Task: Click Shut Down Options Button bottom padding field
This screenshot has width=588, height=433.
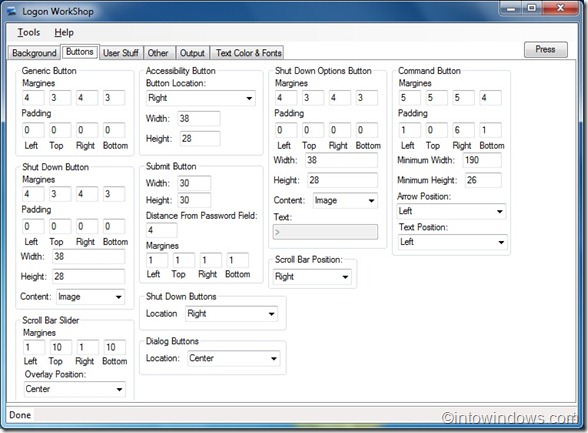Action: pos(367,130)
